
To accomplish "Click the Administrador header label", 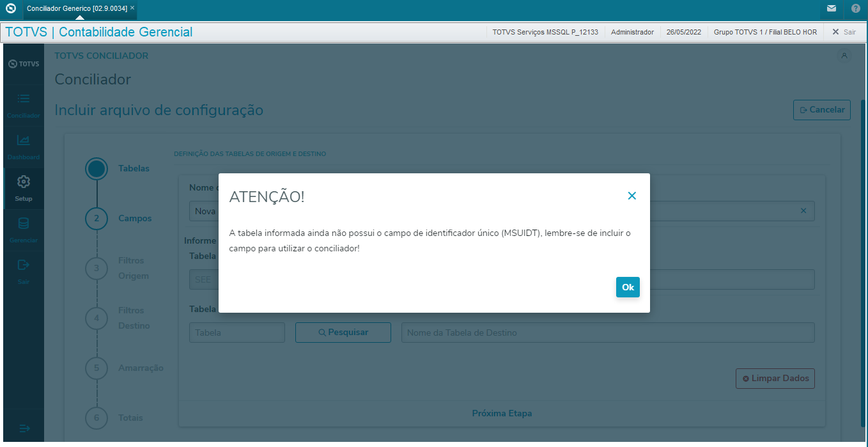I will tap(632, 32).
